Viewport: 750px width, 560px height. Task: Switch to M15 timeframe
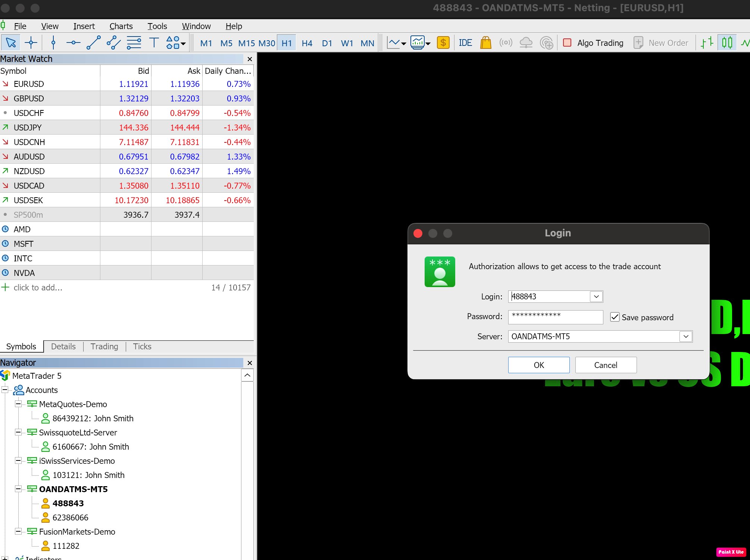tap(246, 43)
